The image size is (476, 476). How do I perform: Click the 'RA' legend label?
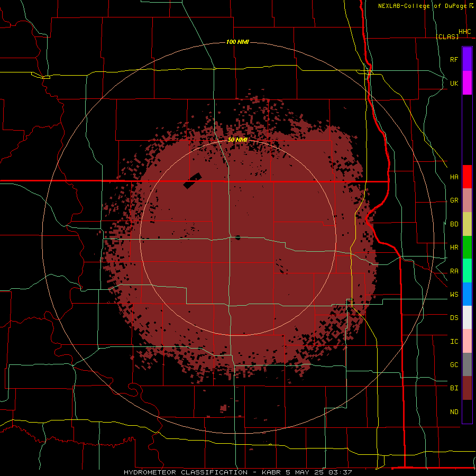pyautogui.click(x=454, y=271)
